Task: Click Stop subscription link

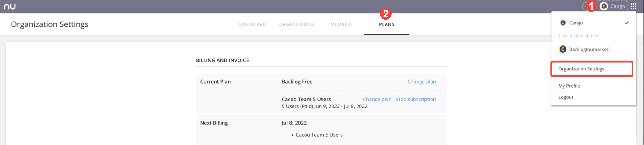Action: [x=416, y=100]
